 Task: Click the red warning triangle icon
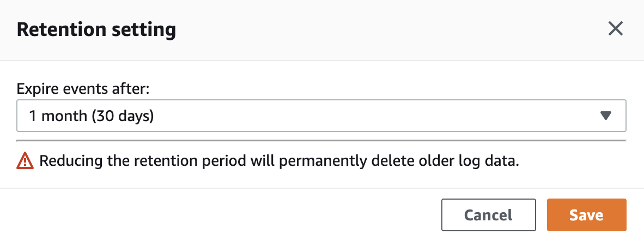coord(25,161)
